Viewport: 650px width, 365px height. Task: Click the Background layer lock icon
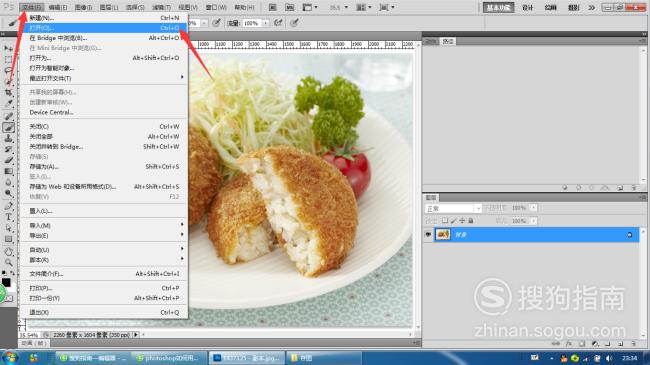[629, 235]
